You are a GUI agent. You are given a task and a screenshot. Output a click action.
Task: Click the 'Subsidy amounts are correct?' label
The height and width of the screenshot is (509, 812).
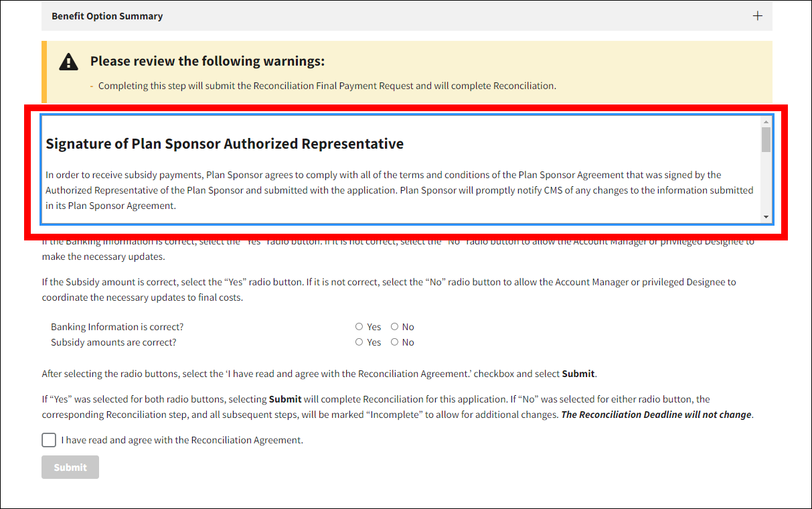point(114,342)
